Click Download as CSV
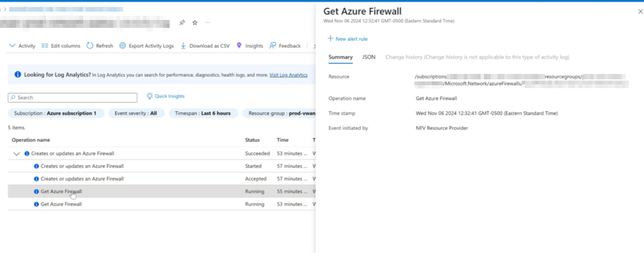 (205, 46)
